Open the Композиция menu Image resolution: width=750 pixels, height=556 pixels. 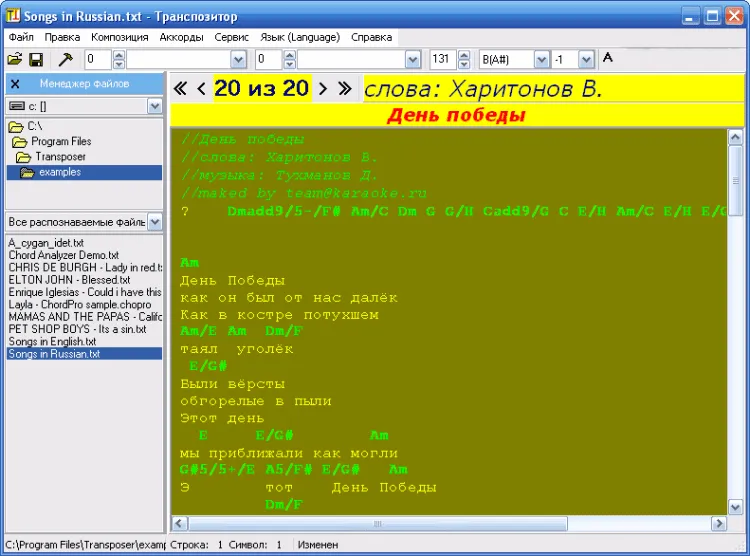coord(120,37)
